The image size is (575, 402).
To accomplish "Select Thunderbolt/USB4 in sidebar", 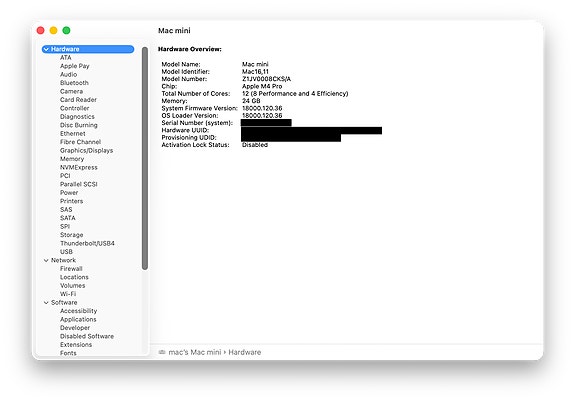I will click(x=87, y=243).
